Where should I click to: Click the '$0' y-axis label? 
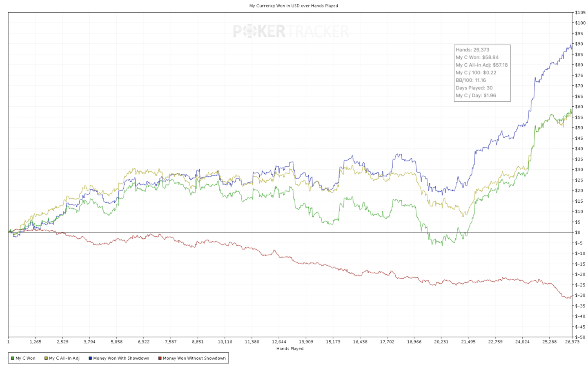click(578, 233)
